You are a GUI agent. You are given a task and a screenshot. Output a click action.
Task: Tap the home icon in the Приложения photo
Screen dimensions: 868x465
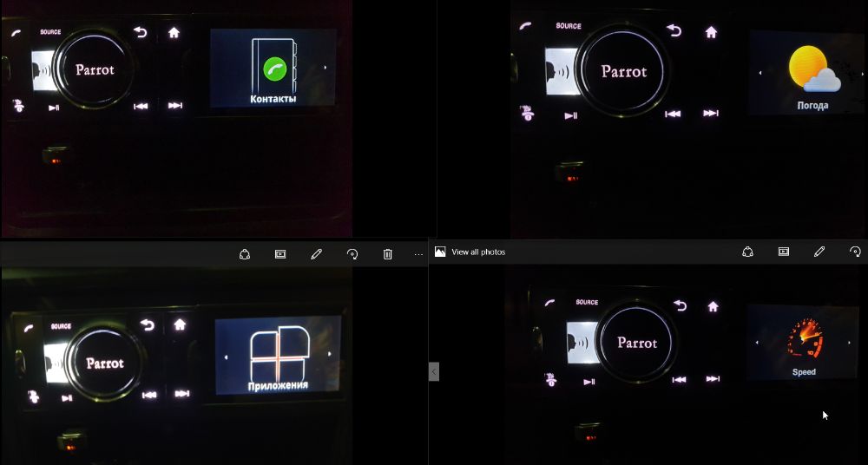(x=180, y=325)
